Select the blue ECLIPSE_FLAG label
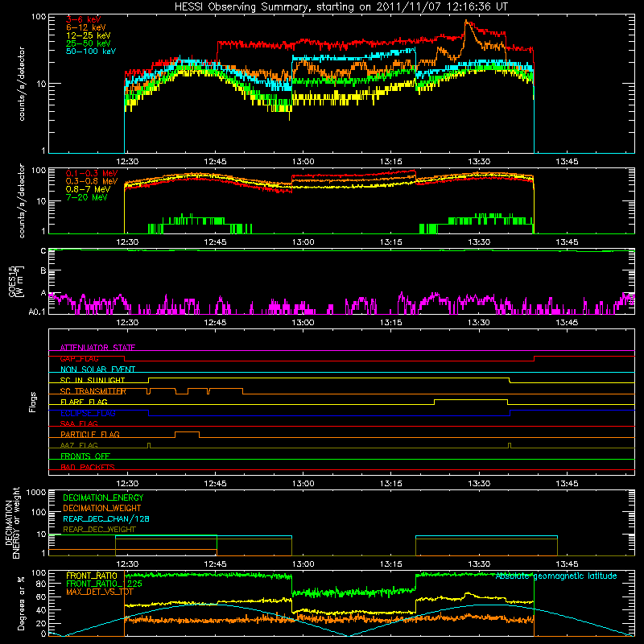The height and width of the screenshot is (644, 644). click(88, 413)
